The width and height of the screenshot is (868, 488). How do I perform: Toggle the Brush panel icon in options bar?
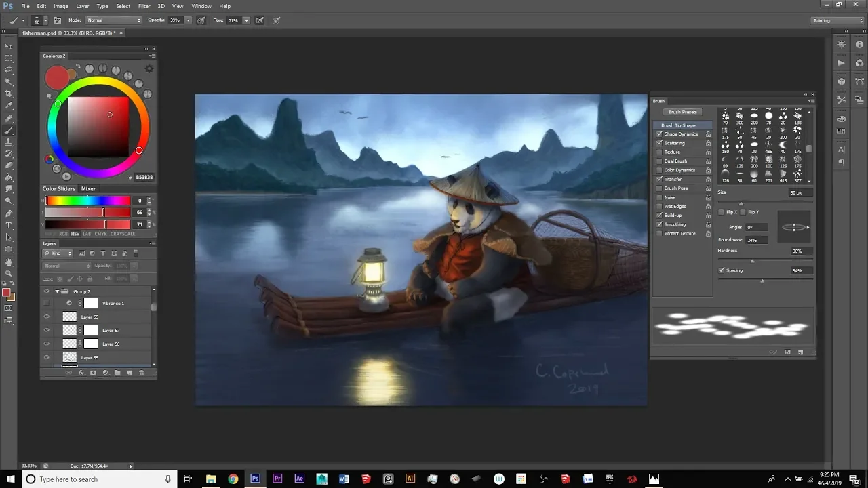pos(57,20)
